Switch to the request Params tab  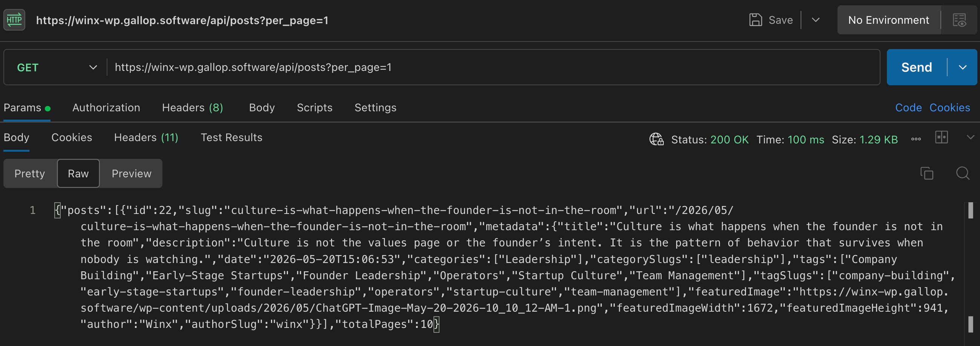(x=27, y=108)
